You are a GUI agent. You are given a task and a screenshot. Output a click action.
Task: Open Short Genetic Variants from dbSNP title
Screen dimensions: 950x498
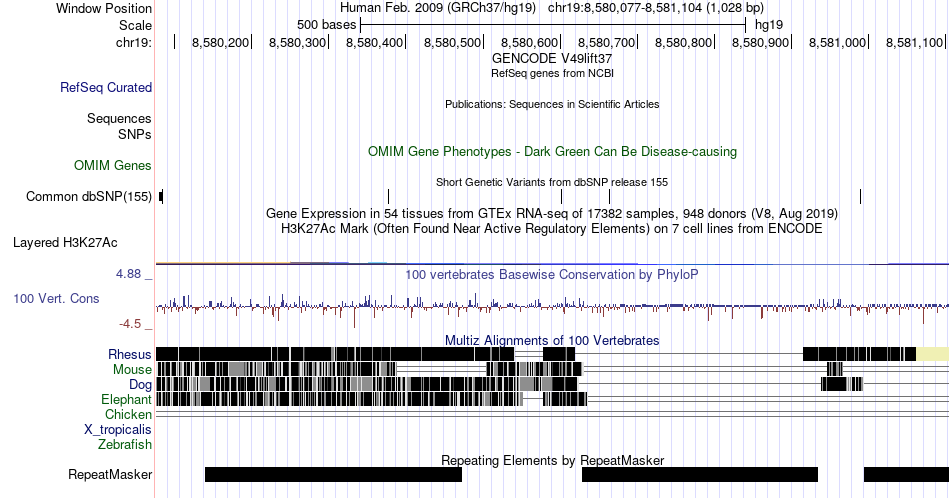point(552,182)
